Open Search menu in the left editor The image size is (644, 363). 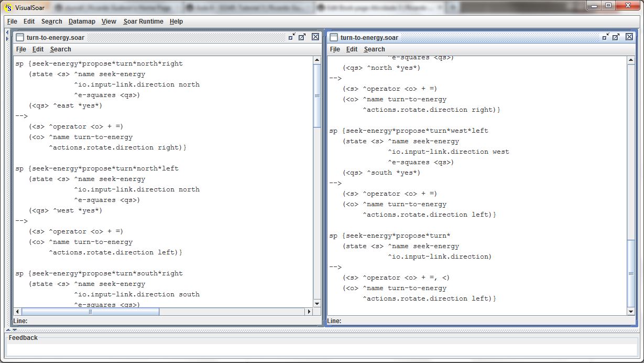tap(60, 49)
